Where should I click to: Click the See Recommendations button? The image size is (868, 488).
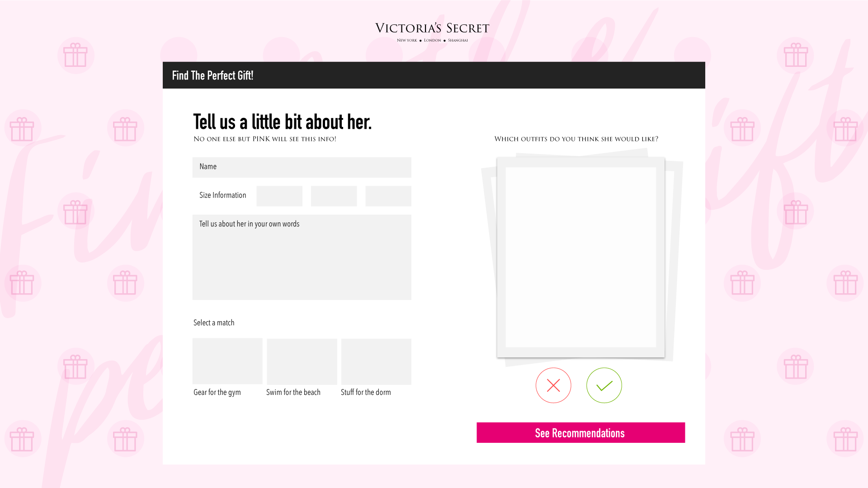coord(580,433)
